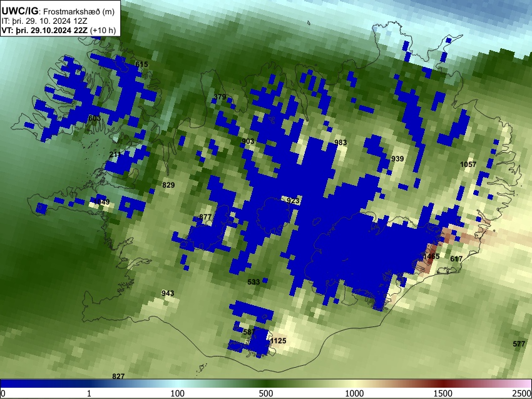
Task: Select the map value 923
Action: (x=293, y=201)
